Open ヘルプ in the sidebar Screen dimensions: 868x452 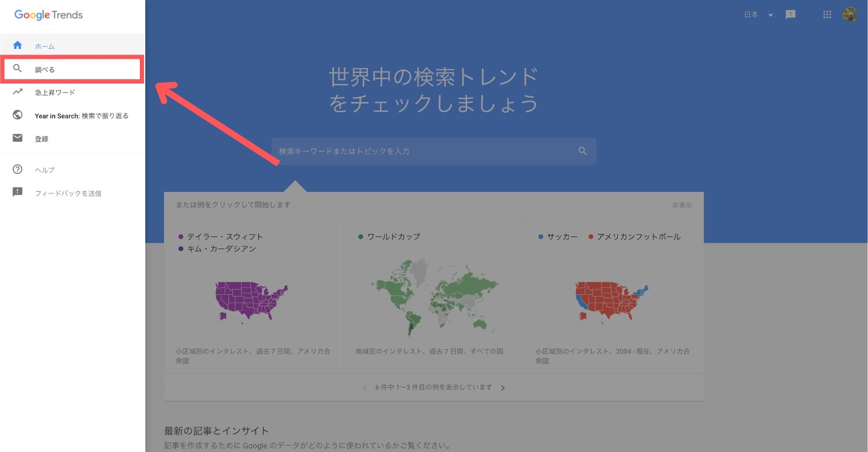73,170
